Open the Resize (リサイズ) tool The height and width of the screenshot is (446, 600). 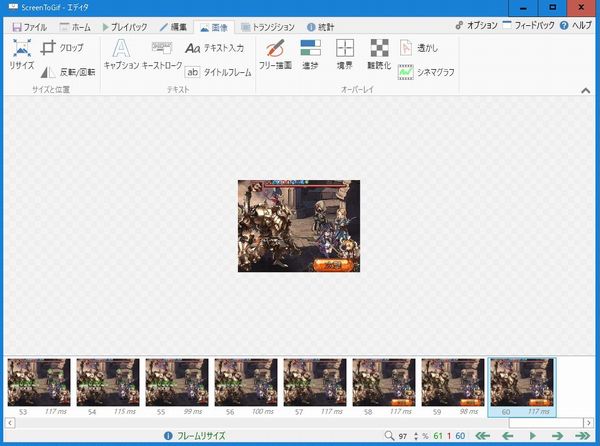[22, 54]
